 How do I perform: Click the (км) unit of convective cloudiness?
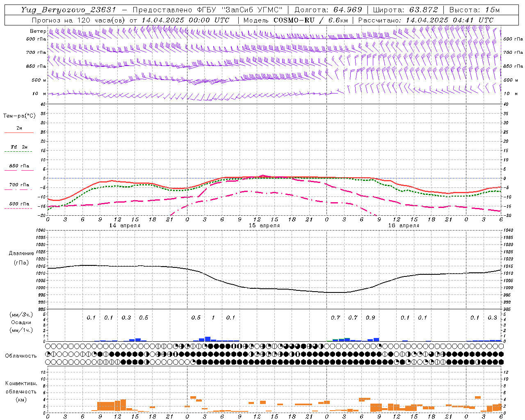21,400
